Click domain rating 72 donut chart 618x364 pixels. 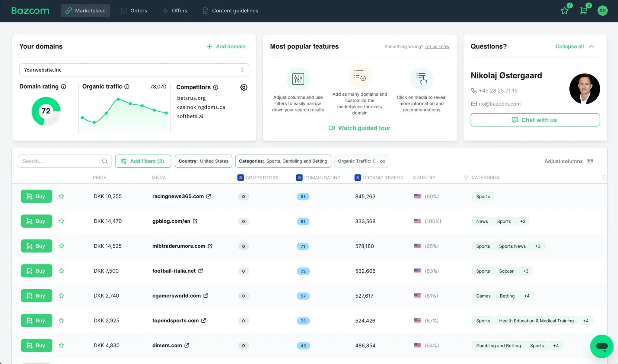(46, 111)
